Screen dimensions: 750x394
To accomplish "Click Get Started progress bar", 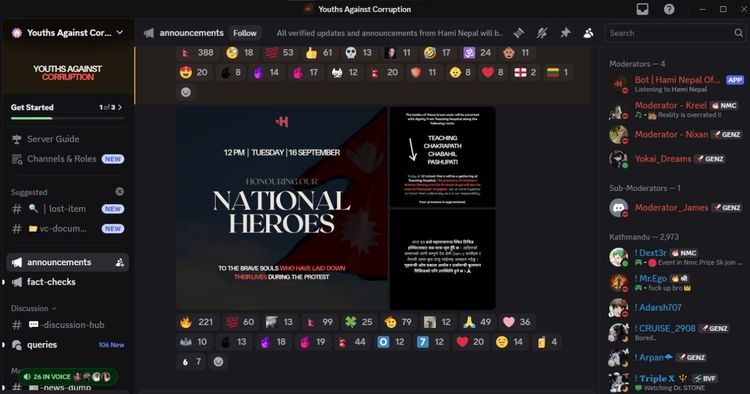I will click(67, 118).
